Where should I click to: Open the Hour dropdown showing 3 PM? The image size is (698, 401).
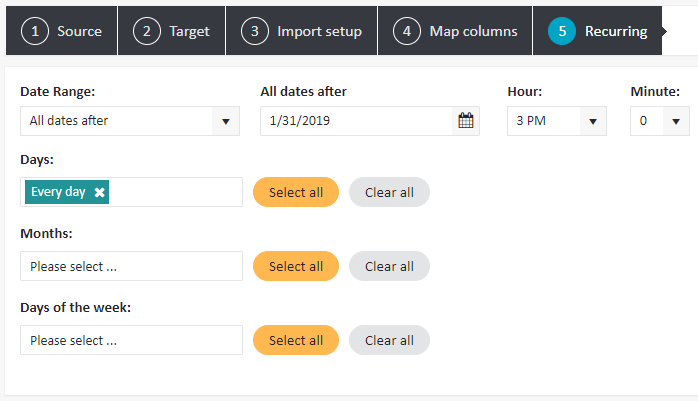click(x=557, y=121)
